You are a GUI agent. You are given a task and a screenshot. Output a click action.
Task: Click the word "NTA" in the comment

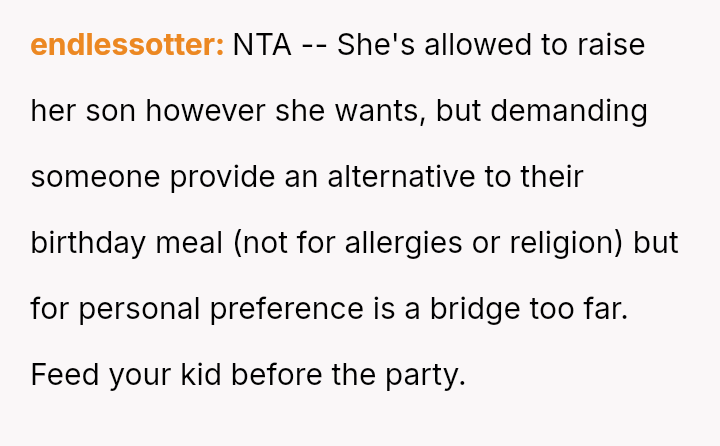pos(262,46)
